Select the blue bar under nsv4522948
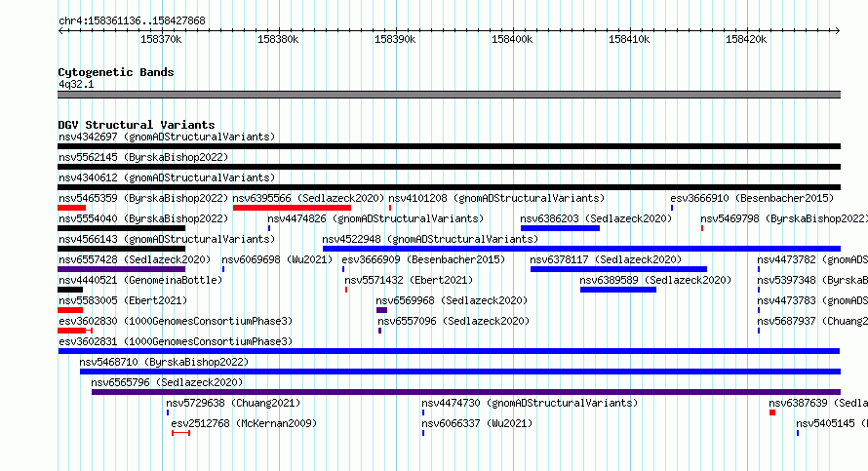Screen dimensions: 868x471 coord(581,249)
